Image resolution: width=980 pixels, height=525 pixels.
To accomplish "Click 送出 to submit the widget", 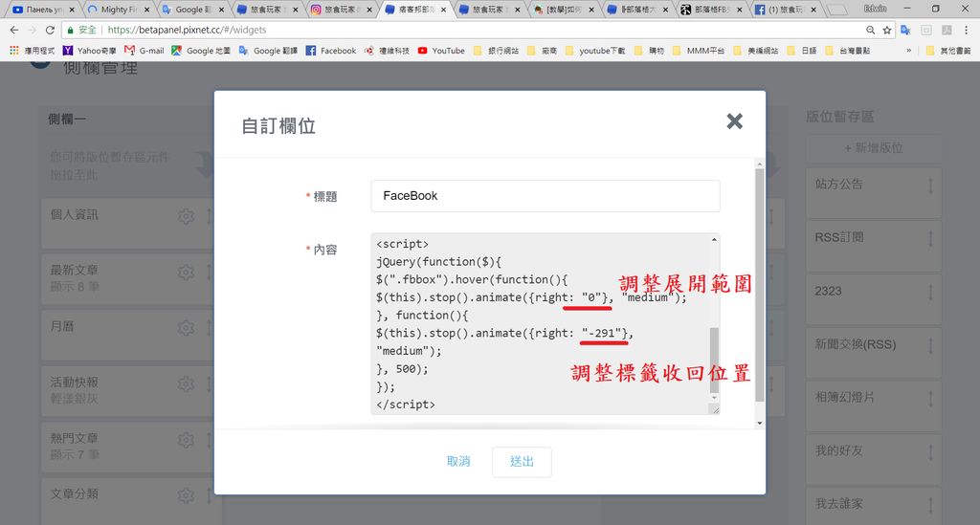I will tap(522, 462).
